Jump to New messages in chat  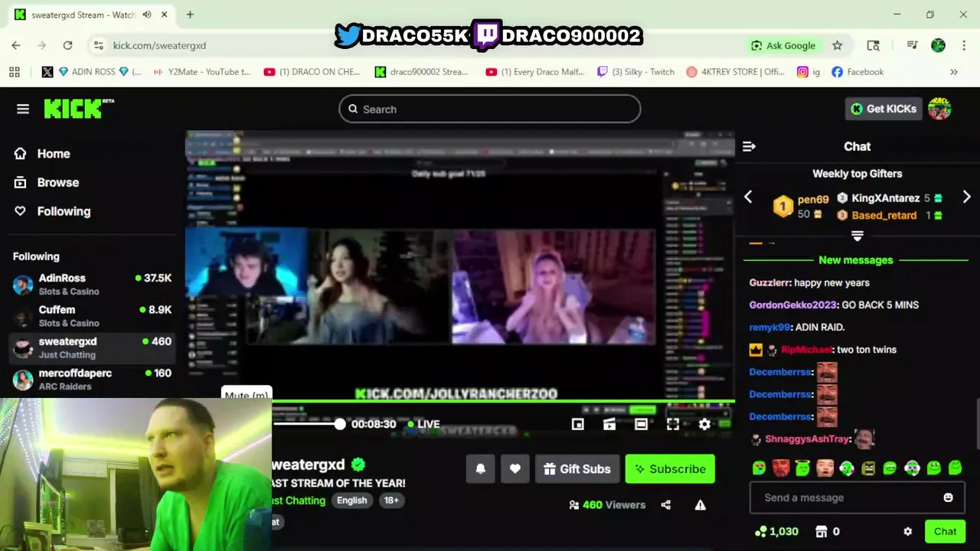coord(856,260)
